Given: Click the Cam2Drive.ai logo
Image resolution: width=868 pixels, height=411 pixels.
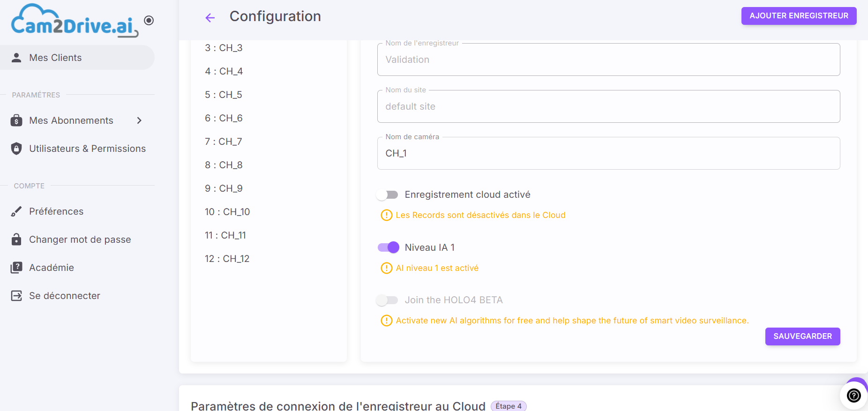Looking at the screenshot, I should [x=75, y=21].
